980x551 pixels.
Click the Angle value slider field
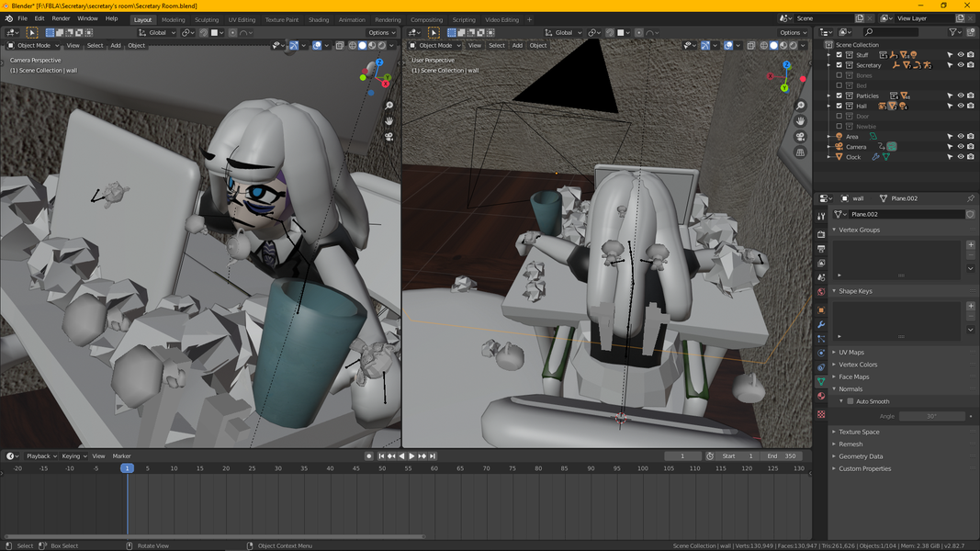(x=931, y=416)
